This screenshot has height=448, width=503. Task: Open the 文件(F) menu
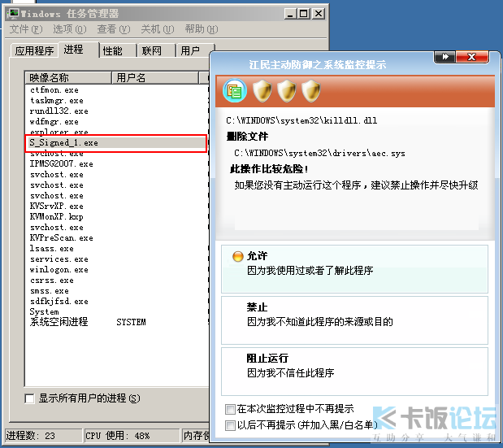point(26,29)
